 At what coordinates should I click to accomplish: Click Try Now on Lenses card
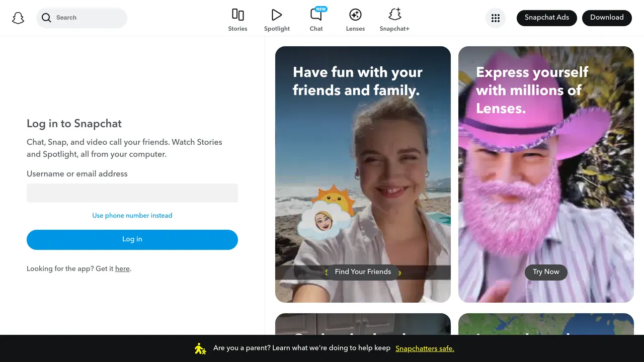tap(546, 272)
